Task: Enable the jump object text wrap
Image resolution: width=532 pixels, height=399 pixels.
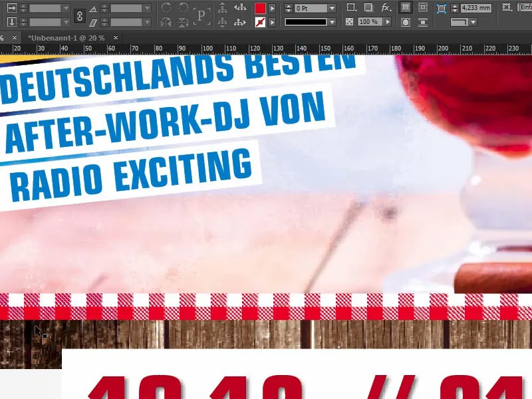Action: [x=423, y=23]
